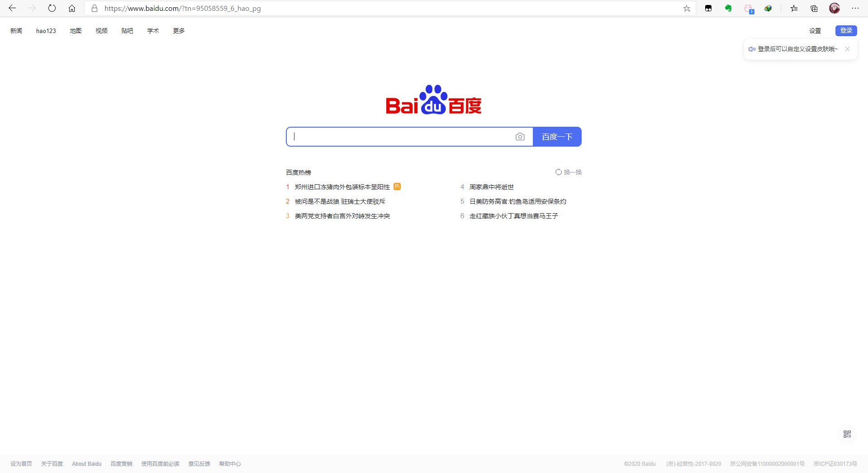Click 京ICP证030173号 footer link
The width and height of the screenshot is (868, 473).
(835, 464)
